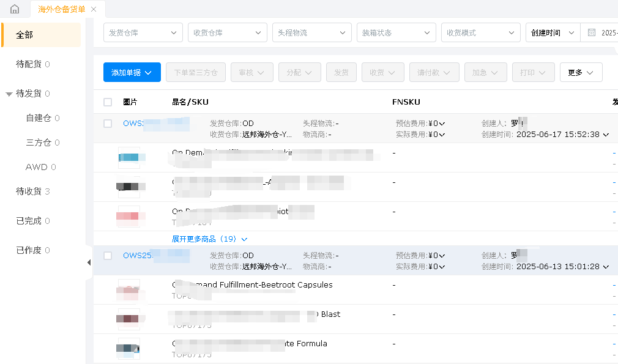
Task: Open the 发货仓库 filter dropdown
Action: tap(143, 32)
